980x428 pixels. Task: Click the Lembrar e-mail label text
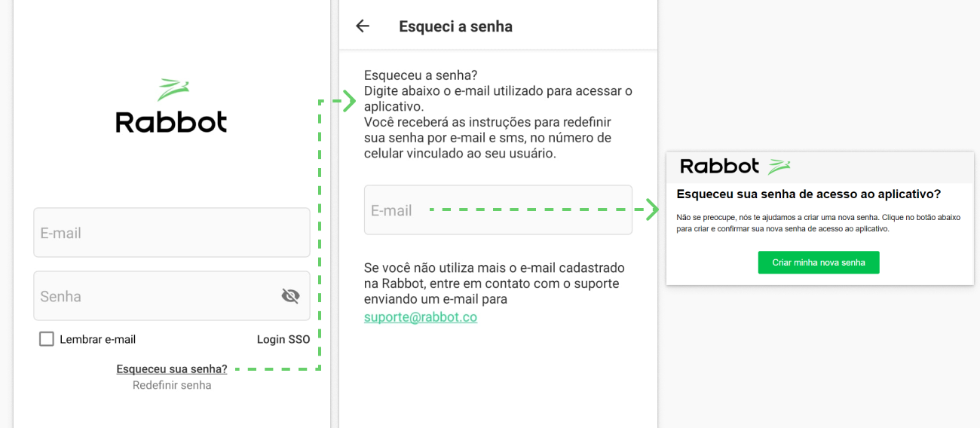[98, 339]
